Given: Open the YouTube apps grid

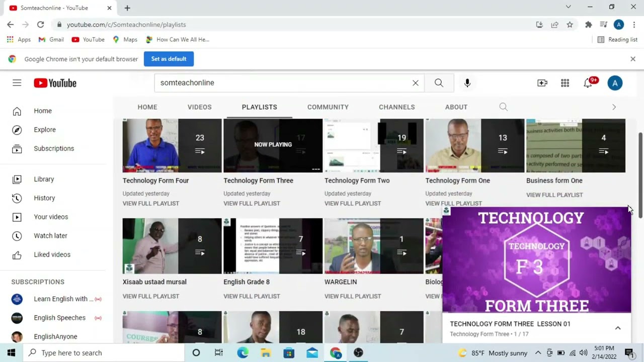Looking at the screenshot, I should click(565, 83).
